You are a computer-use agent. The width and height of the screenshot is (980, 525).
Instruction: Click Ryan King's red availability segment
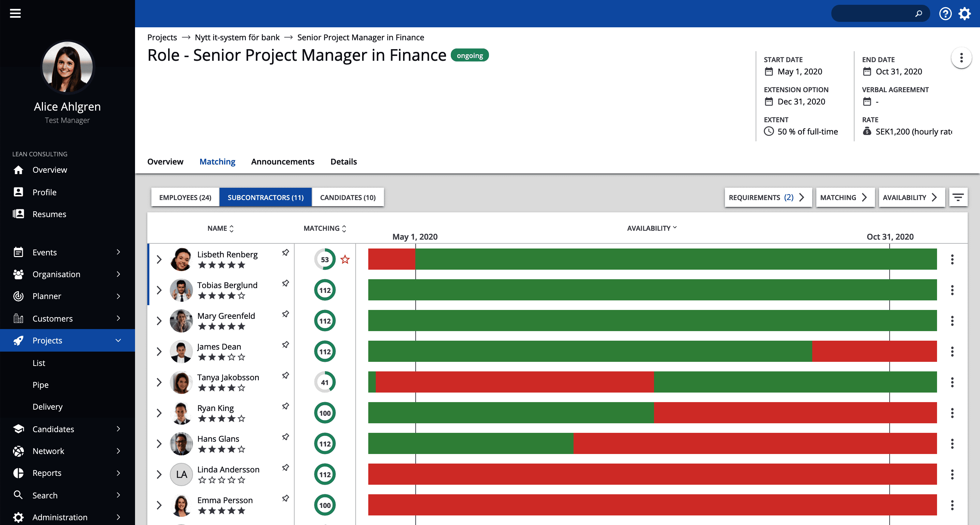click(795, 413)
